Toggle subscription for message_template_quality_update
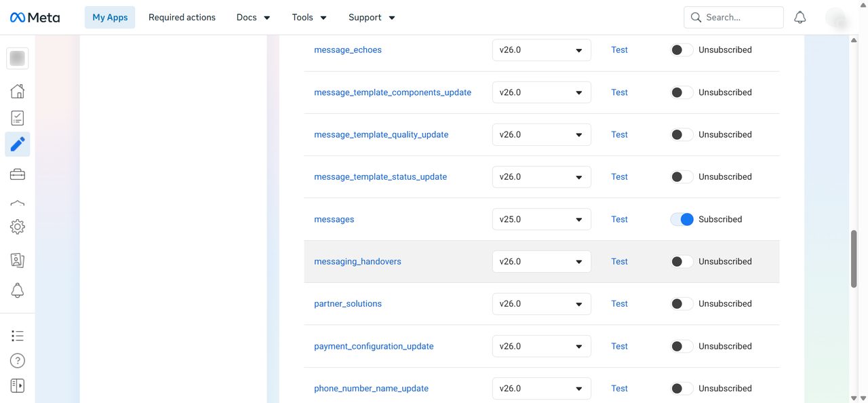Viewport: 868px width, 403px height. tap(682, 134)
